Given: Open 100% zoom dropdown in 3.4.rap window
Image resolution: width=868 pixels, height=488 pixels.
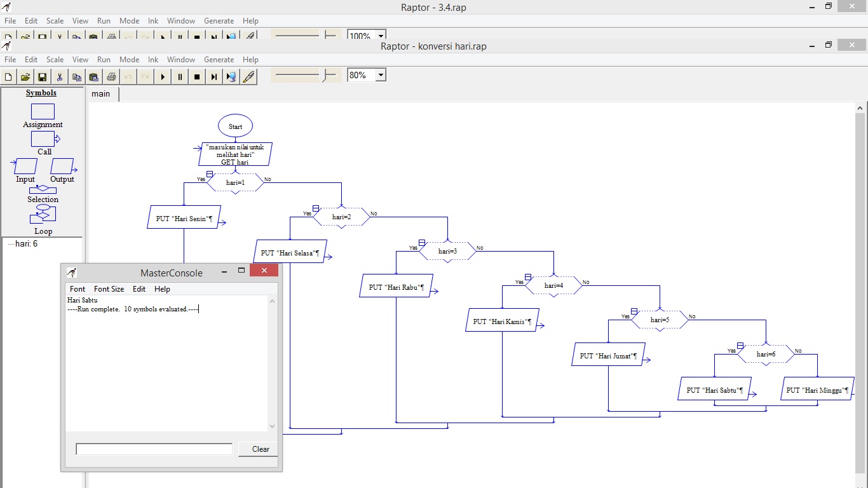Looking at the screenshot, I should click(x=381, y=36).
